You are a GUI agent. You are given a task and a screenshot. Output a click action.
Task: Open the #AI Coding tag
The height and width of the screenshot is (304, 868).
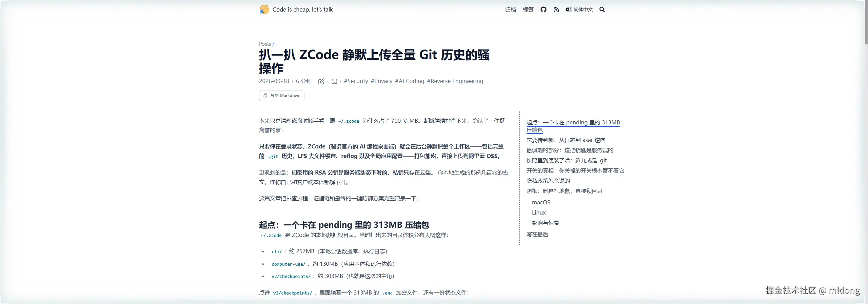point(410,81)
